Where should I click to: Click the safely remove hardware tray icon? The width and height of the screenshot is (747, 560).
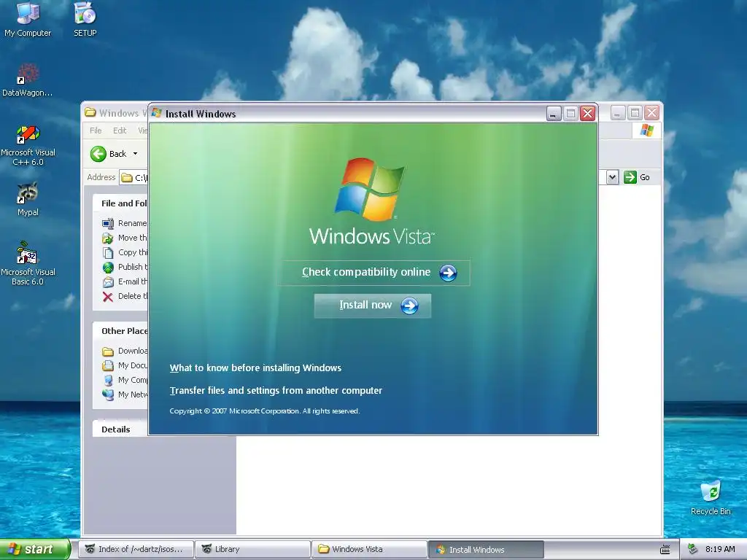(692, 550)
